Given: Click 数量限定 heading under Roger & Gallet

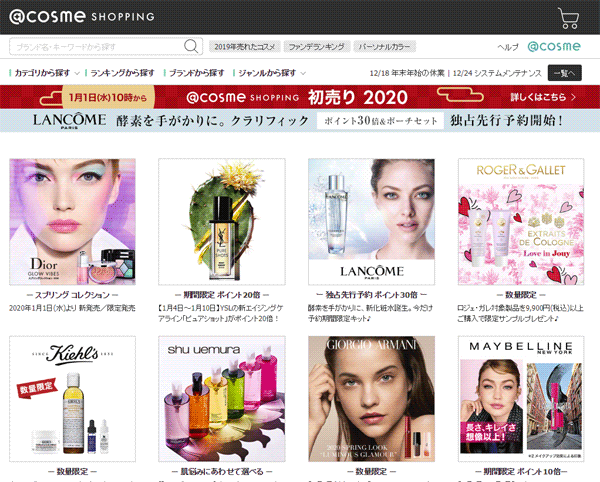Looking at the screenshot, I should click(521, 295).
